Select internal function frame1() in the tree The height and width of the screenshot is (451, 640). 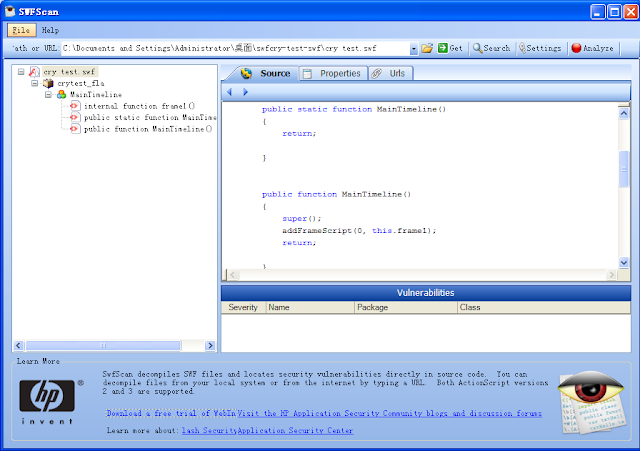tap(139, 106)
